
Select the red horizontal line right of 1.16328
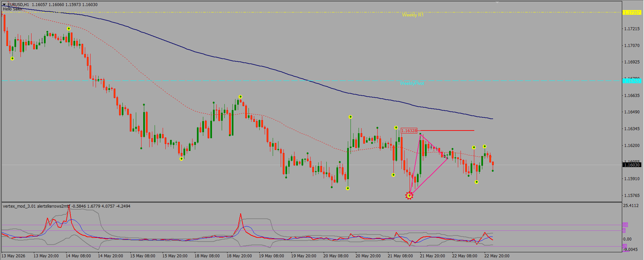coord(447,131)
